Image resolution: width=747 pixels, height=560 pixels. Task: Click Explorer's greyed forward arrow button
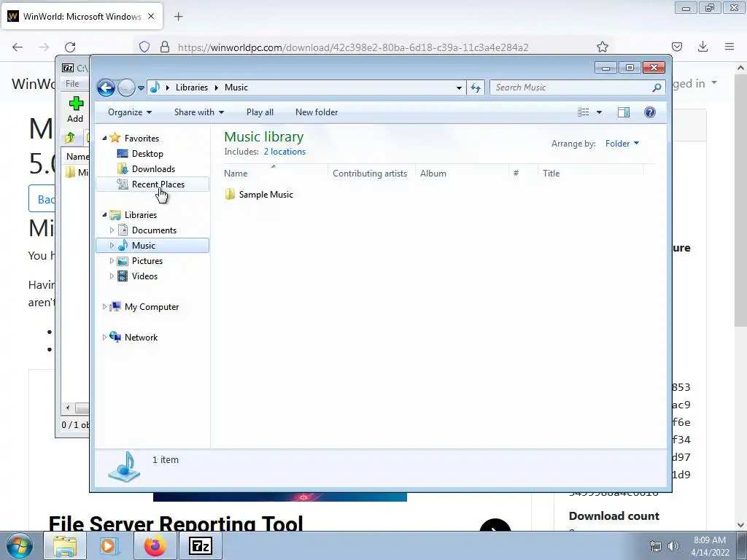[126, 87]
